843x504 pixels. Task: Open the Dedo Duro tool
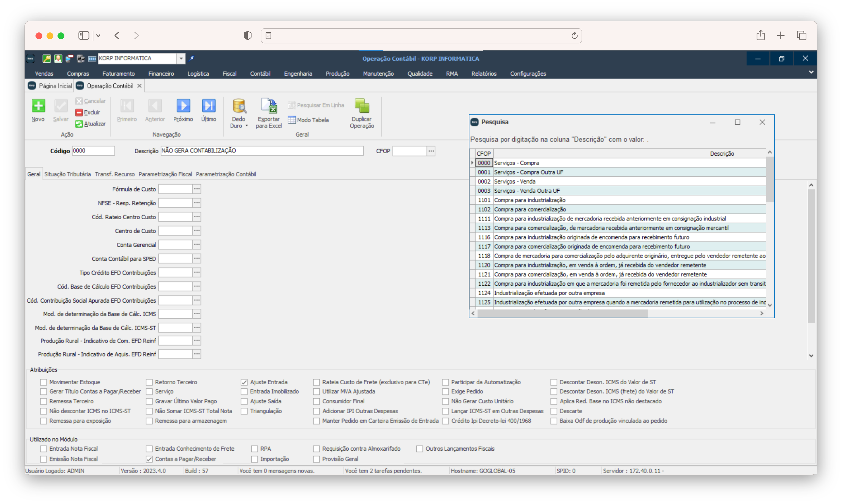click(x=239, y=106)
